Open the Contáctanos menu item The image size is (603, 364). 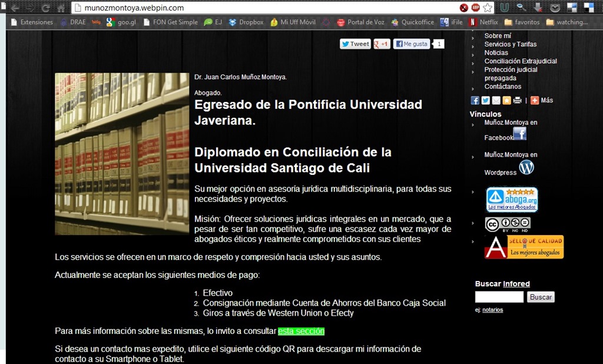pyautogui.click(x=502, y=87)
